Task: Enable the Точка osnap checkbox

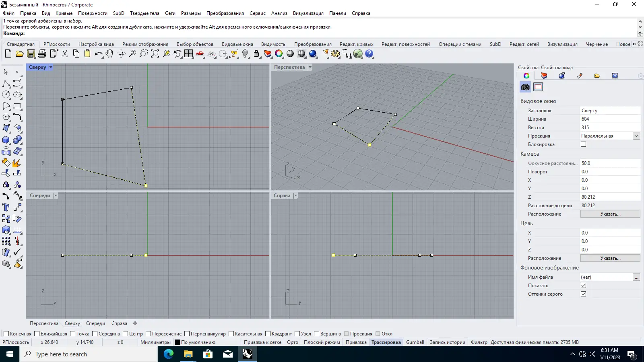Action: [73, 334]
